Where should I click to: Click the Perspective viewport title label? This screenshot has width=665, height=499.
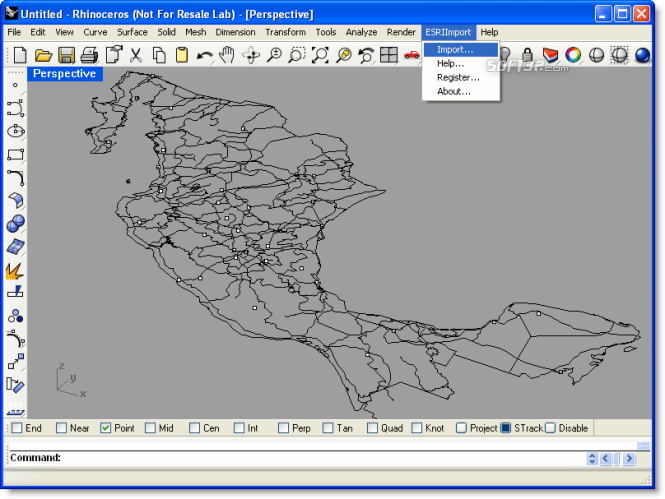(65, 74)
